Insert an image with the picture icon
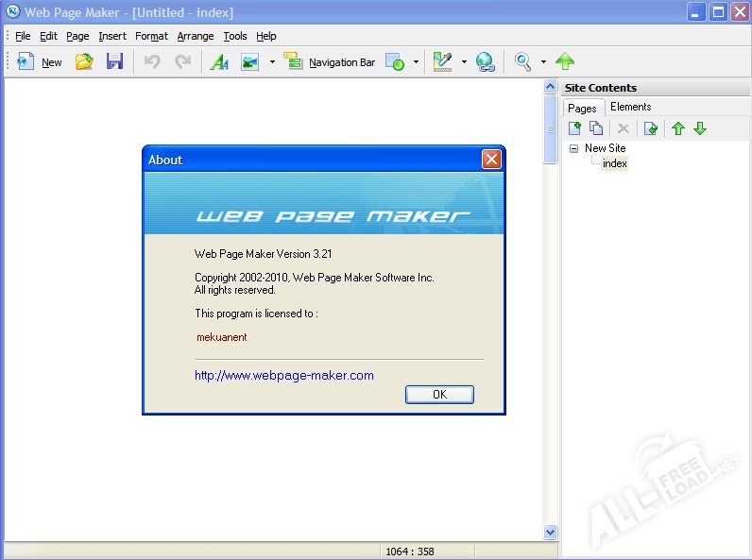 (249, 62)
